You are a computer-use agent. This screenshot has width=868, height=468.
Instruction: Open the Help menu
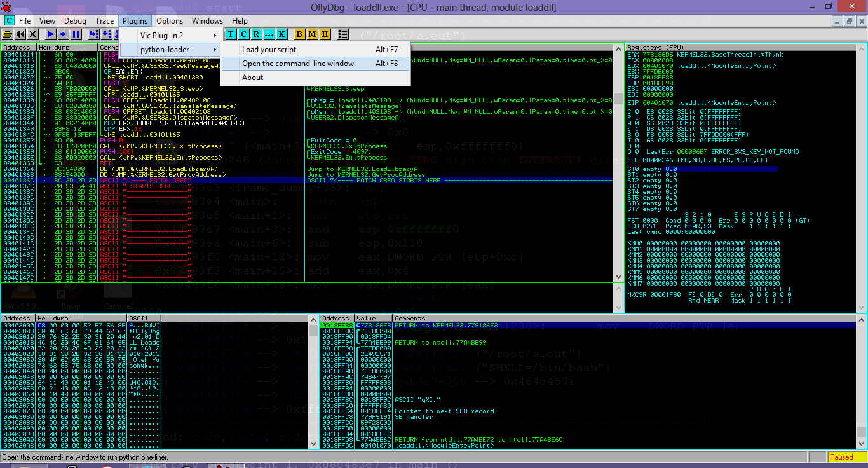pyautogui.click(x=240, y=21)
